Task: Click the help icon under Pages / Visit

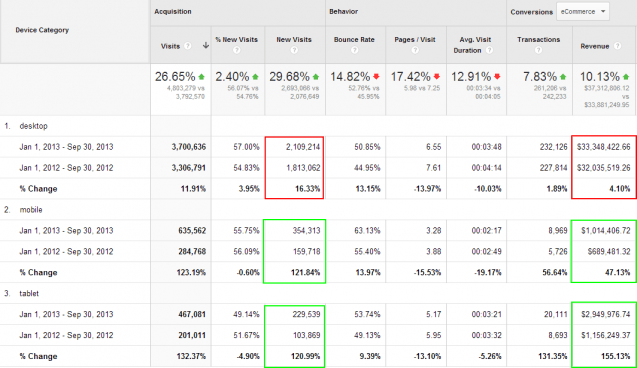Action: pos(415,50)
